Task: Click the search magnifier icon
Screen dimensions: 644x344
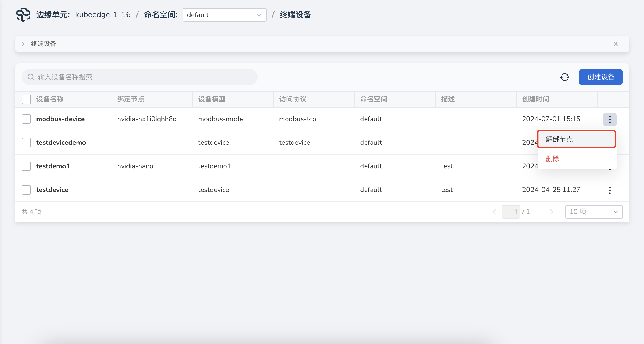Action: click(31, 77)
